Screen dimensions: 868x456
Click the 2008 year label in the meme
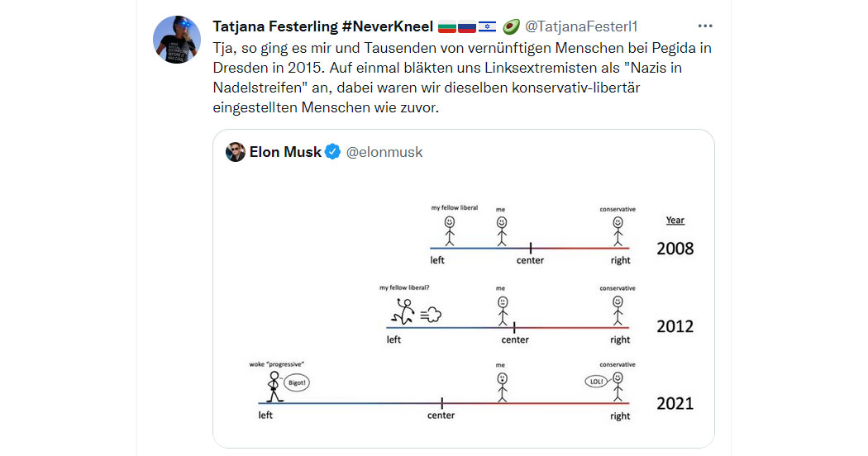675,249
